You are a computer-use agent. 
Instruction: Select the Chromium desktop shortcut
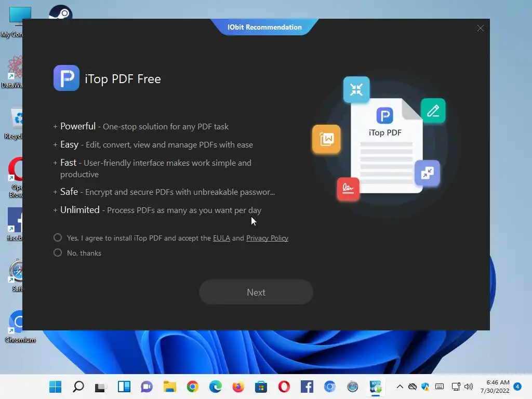tap(20, 326)
